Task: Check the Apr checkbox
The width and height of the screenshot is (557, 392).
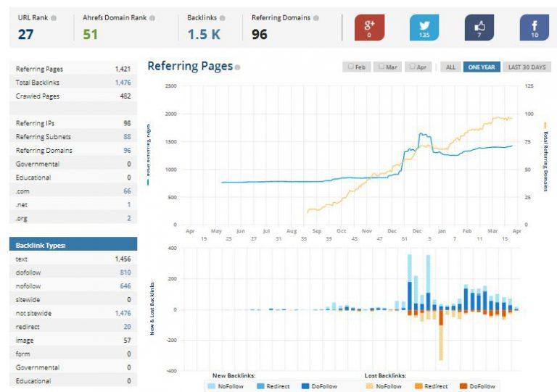Action: click(413, 67)
